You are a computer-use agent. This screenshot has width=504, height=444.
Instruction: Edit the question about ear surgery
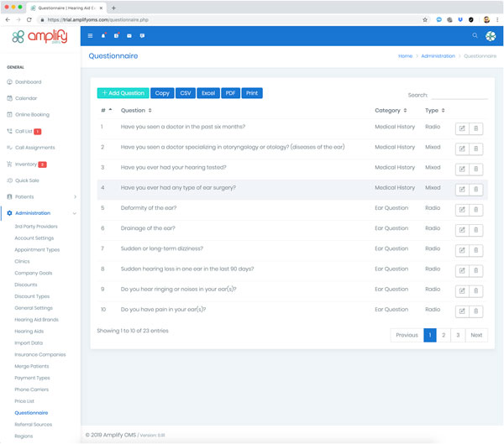462,190
